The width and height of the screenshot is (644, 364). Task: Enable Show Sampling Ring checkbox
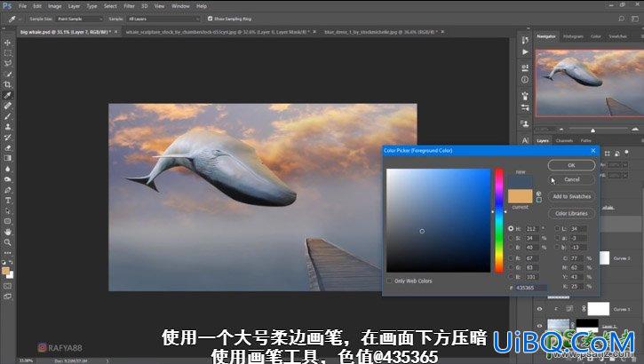(x=210, y=19)
